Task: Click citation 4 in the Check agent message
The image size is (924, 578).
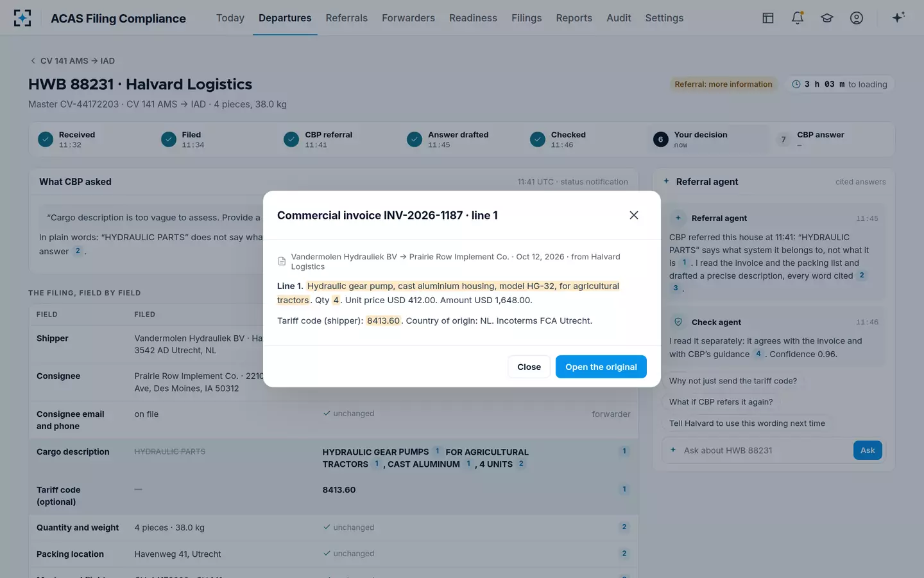Action: pyautogui.click(x=758, y=354)
